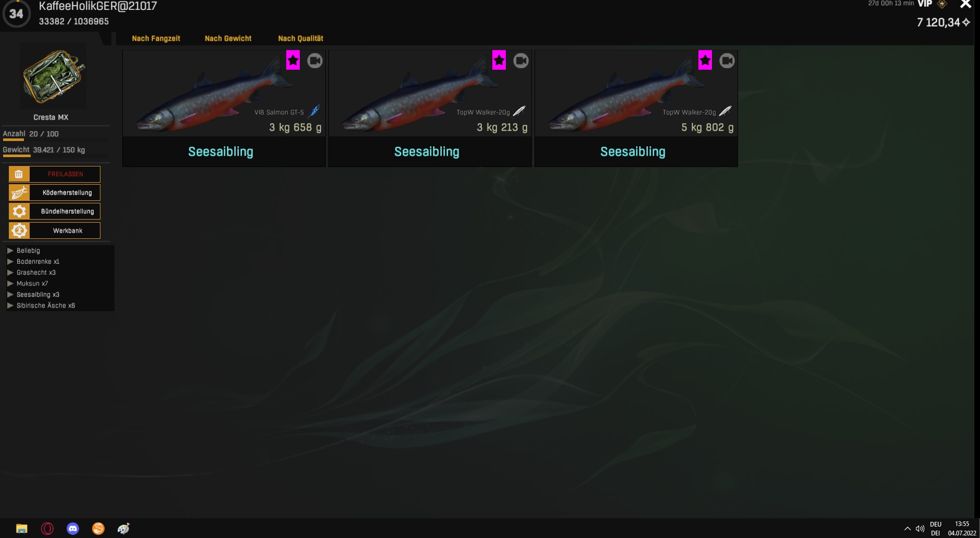980x538 pixels.
Task: Sort by Nach Qualität tab
Action: [301, 39]
